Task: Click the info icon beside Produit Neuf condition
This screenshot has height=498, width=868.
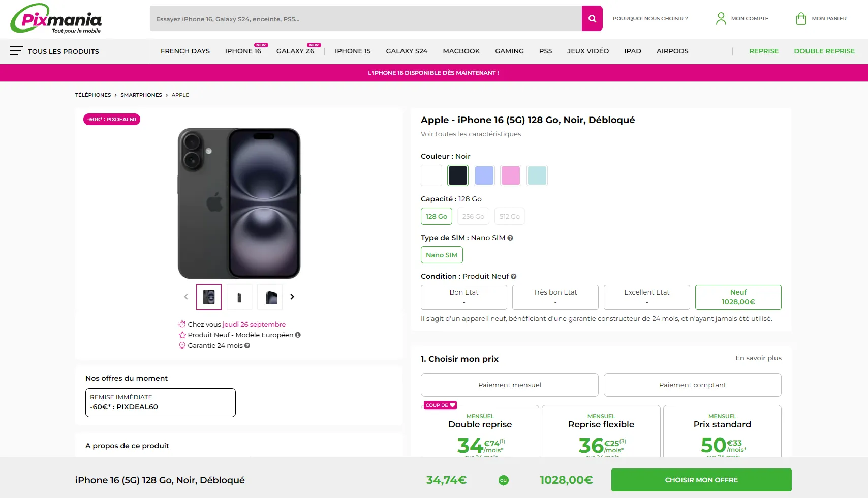Action: (x=514, y=276)
